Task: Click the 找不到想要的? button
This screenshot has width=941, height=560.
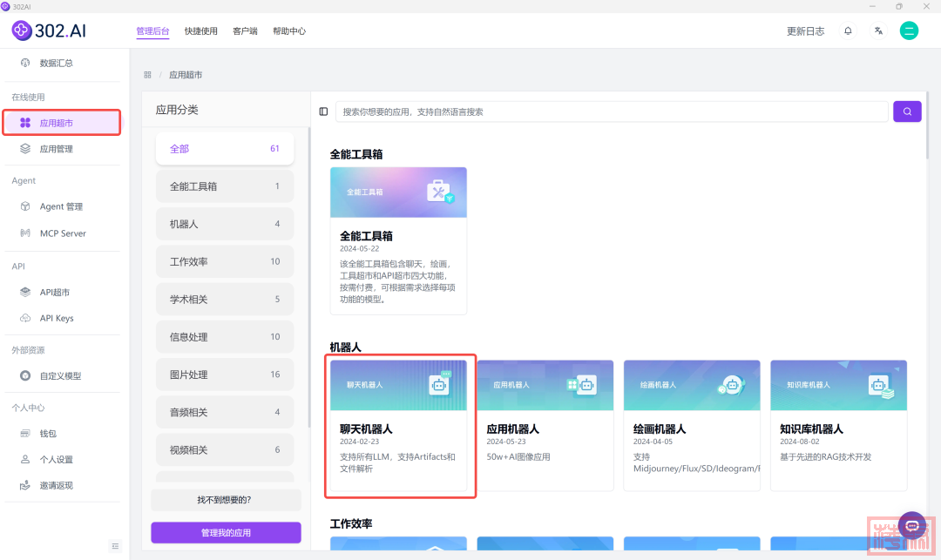Action: pos(226,499)
